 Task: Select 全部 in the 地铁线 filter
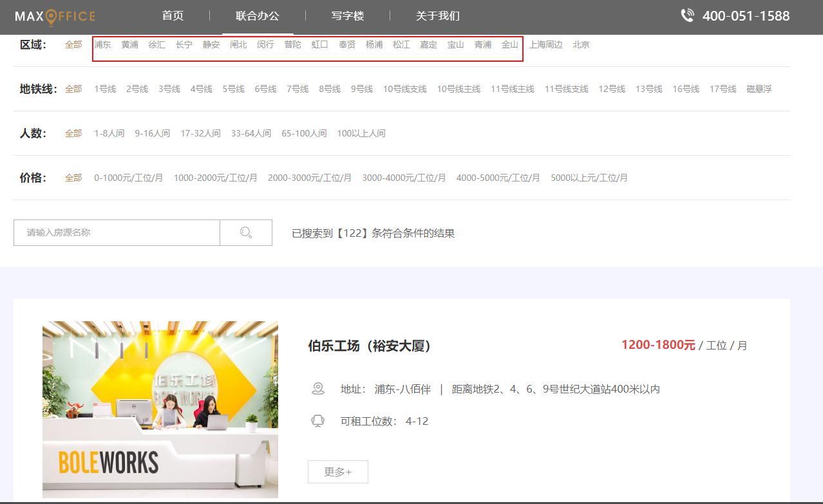pyautogui.click(x=73, y=89)
